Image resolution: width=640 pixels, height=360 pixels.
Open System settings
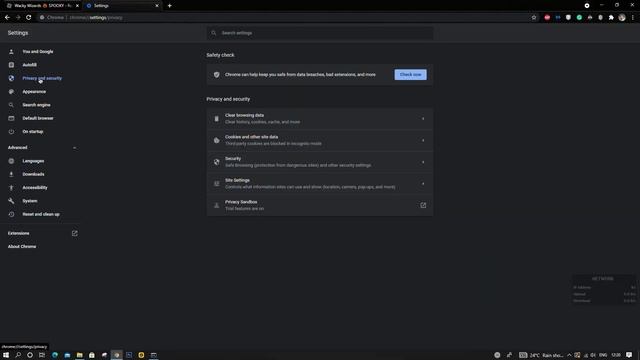[x=29, y=201]
